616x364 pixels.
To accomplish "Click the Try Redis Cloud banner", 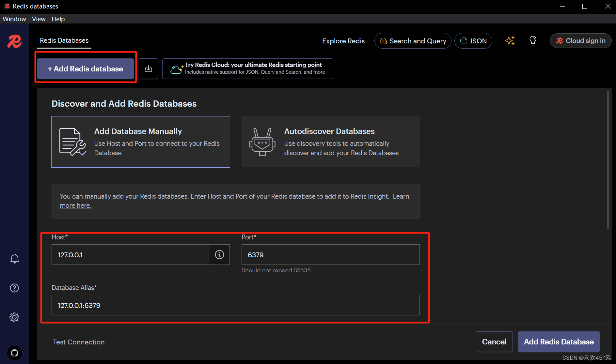I will [248, 69].
